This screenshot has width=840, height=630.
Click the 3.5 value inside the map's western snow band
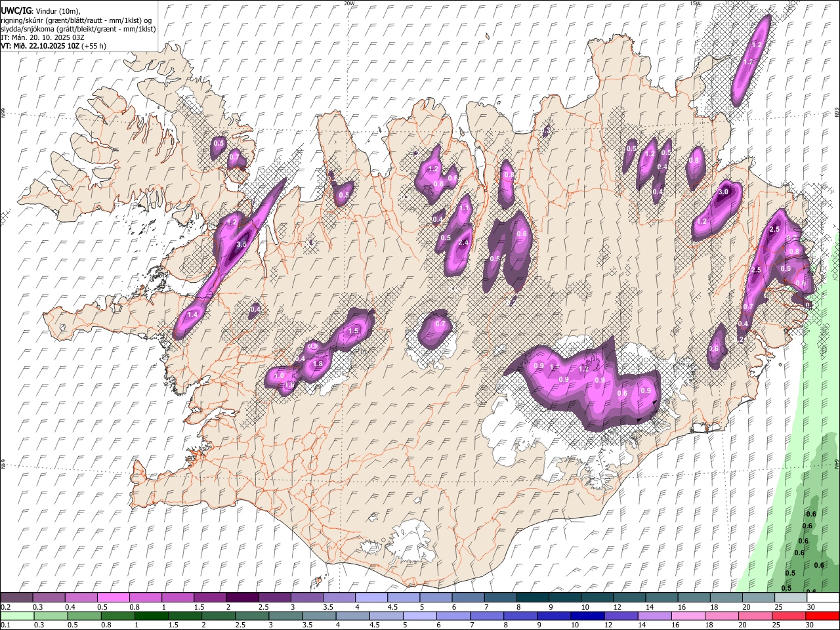[241, 244]
